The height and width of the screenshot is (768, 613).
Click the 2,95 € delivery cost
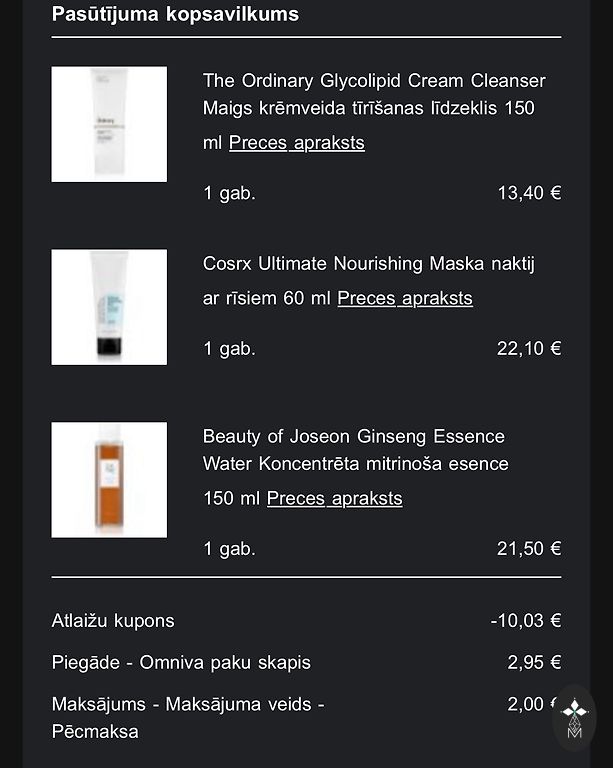[x=534, y=662]
